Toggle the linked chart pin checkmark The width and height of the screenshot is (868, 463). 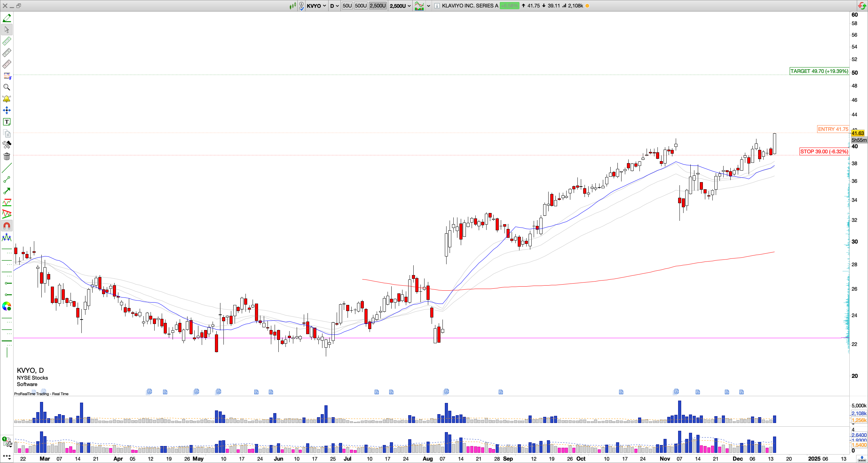click(x=301, y=6)
